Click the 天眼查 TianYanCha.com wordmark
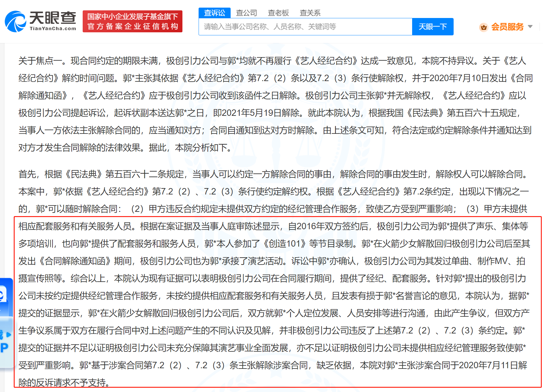 pos(53,21)
